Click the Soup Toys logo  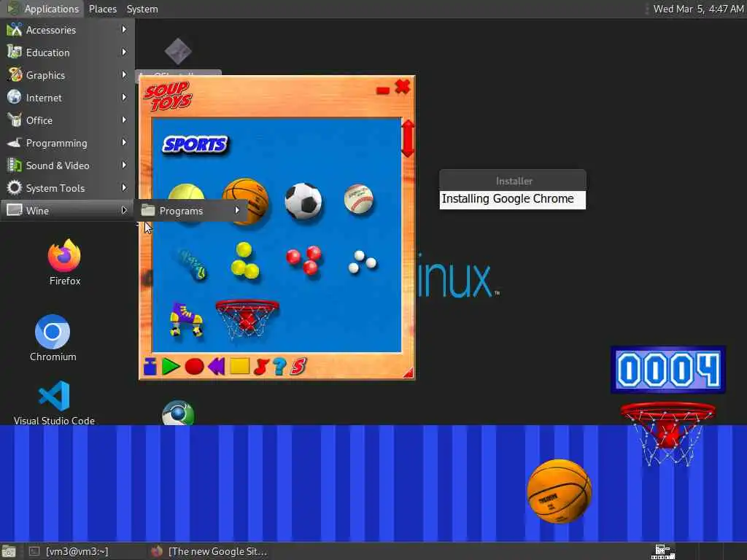tap(168, 96)
